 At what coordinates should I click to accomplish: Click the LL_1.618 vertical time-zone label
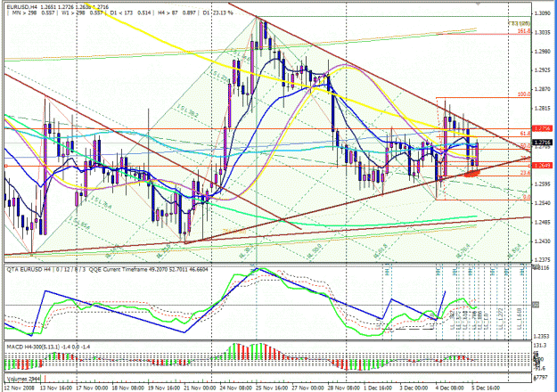click(519, 319)
